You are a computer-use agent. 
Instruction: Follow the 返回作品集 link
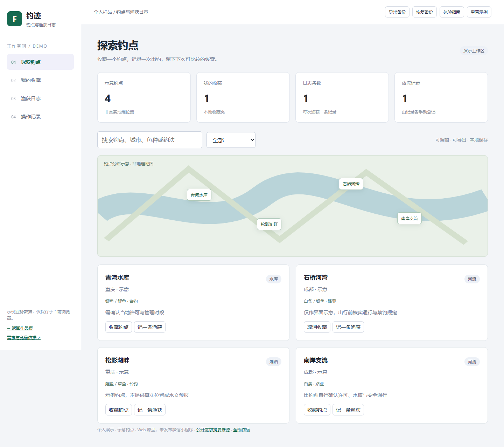(x=20, y=328)
